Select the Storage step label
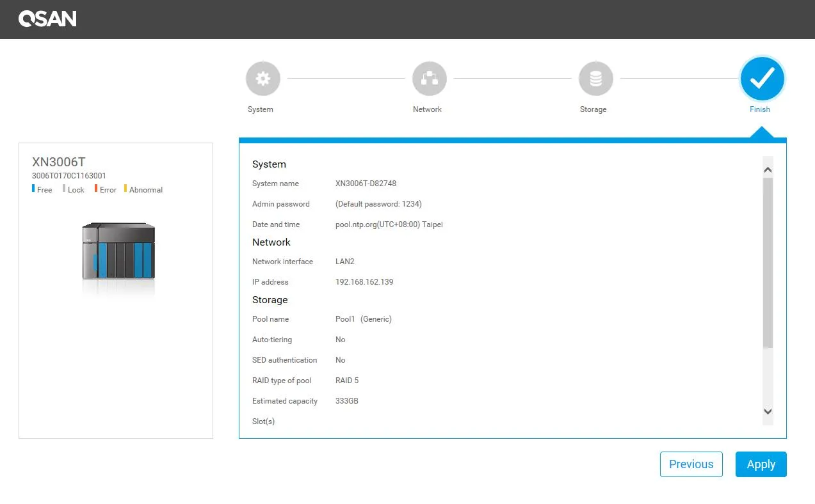Screen dimensions: 815x504 pos(593,109)
